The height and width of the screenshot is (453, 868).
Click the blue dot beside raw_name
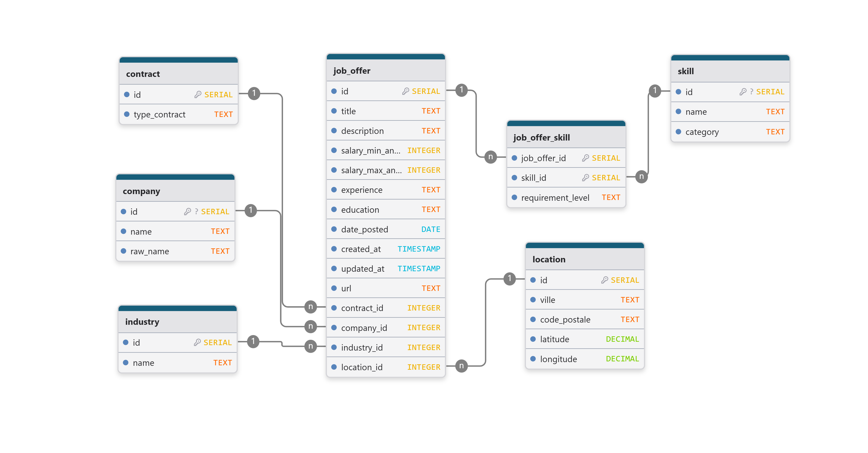tap(123, 251)
